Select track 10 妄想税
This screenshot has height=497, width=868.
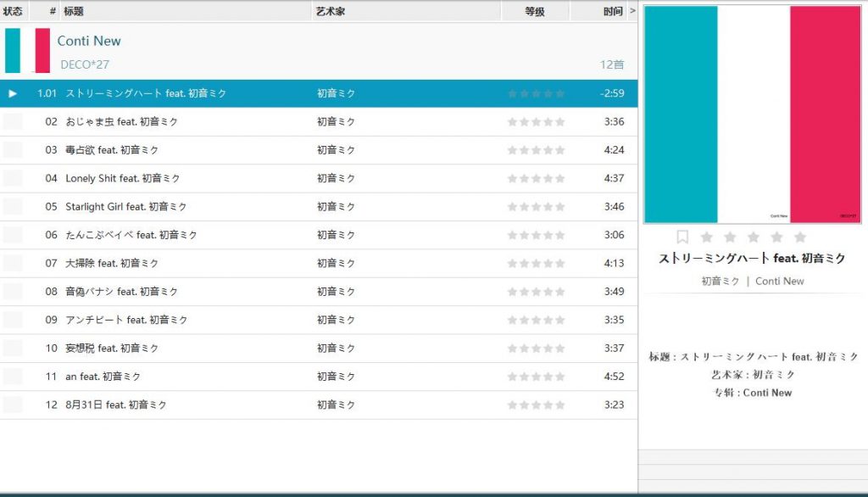[319, 348]
